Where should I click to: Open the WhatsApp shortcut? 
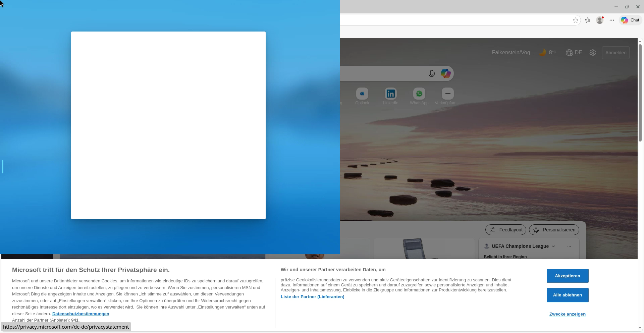tap(419, 94)
